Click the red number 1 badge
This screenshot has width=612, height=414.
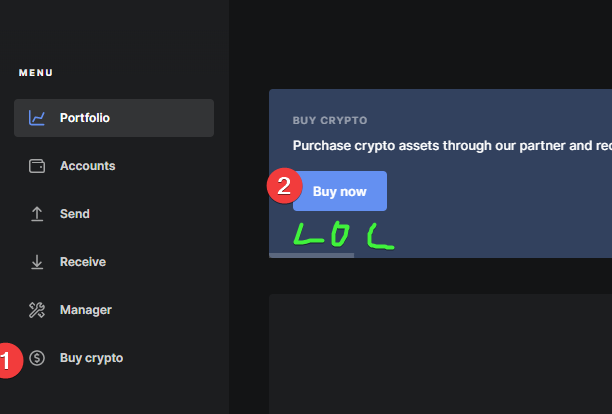(x=9, y=361)
